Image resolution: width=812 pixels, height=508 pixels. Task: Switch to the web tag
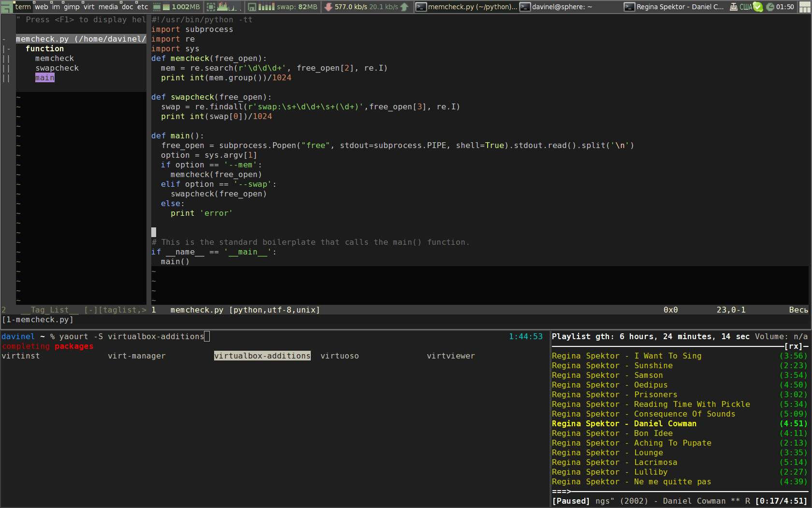point(42,7)
